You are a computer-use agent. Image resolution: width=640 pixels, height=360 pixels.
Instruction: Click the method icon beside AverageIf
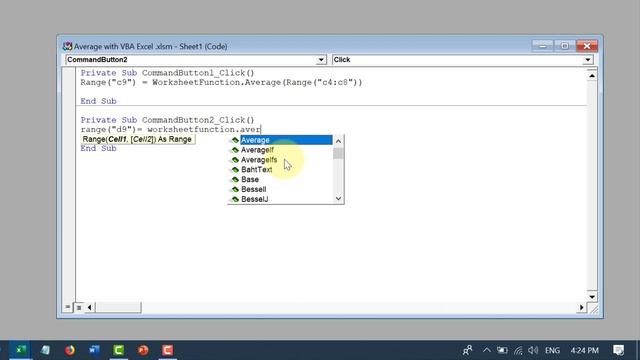235,150
